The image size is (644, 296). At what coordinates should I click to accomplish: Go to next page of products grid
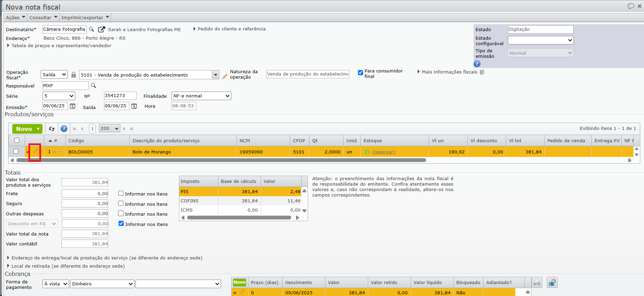(124, 129)
